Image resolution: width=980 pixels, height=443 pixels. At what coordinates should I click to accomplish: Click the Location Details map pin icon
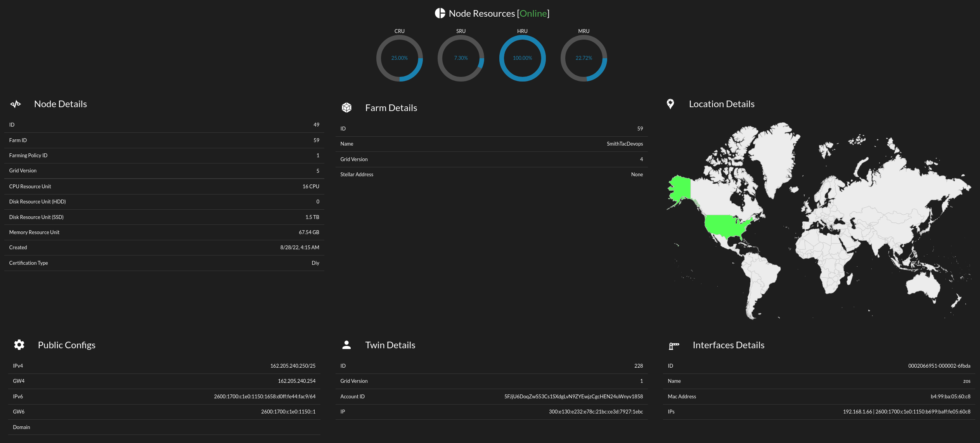(670, 104)
